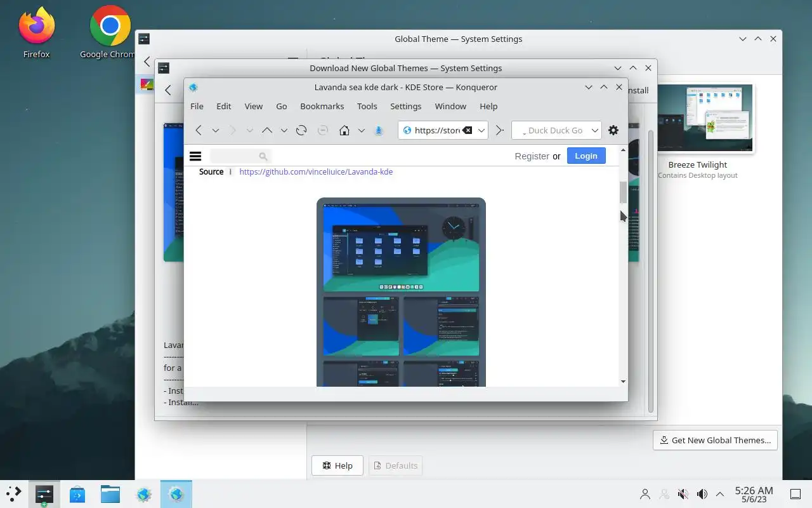Open the Konqueror downloads icon
Image resolution: width=812 pixels, height=508 pixels.
[x=379, y=130]
